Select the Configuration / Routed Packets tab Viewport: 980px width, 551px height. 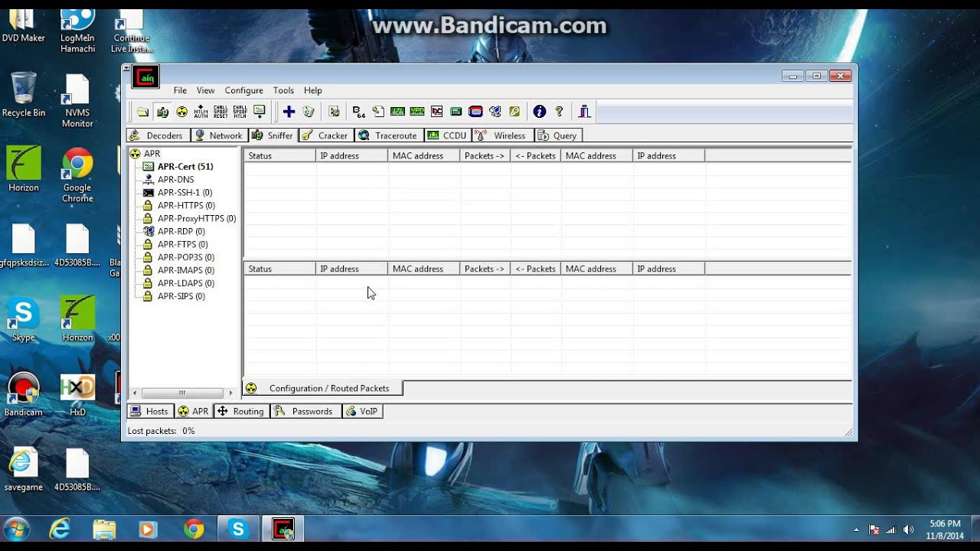click(x=322, y=389)
